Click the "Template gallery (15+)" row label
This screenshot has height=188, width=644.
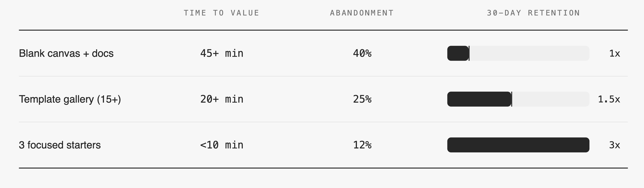coord(70,99)
